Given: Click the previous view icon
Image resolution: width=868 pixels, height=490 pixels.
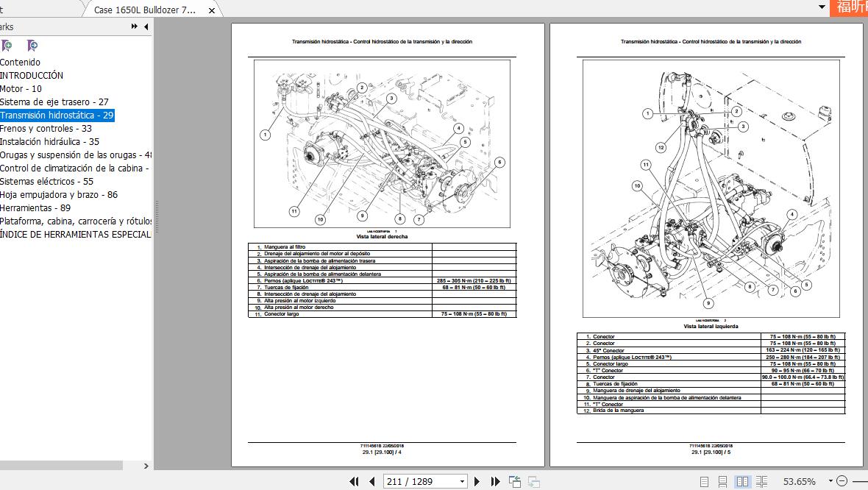Looking at the screenshot, I should (x=514, y=480).
